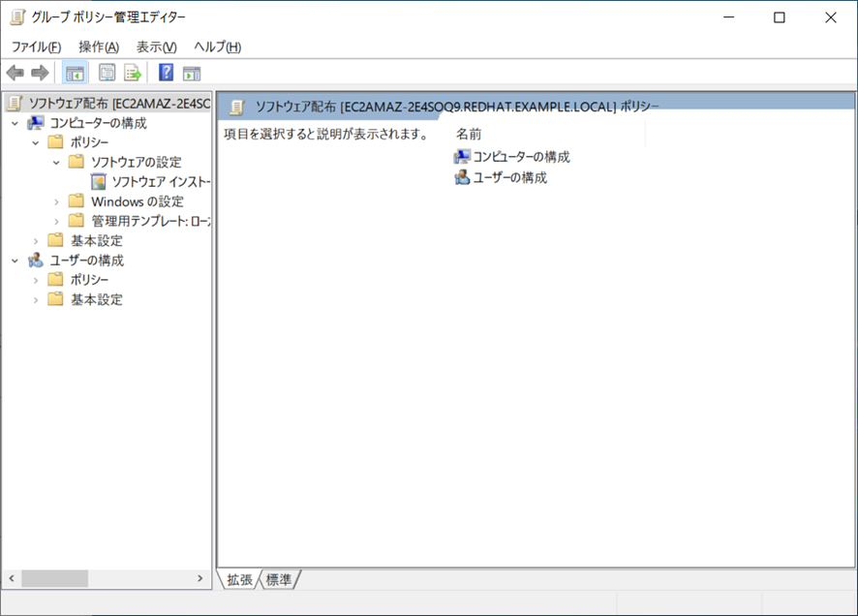Select the ソフトウェア インストール tree item

tap(161, 182)
